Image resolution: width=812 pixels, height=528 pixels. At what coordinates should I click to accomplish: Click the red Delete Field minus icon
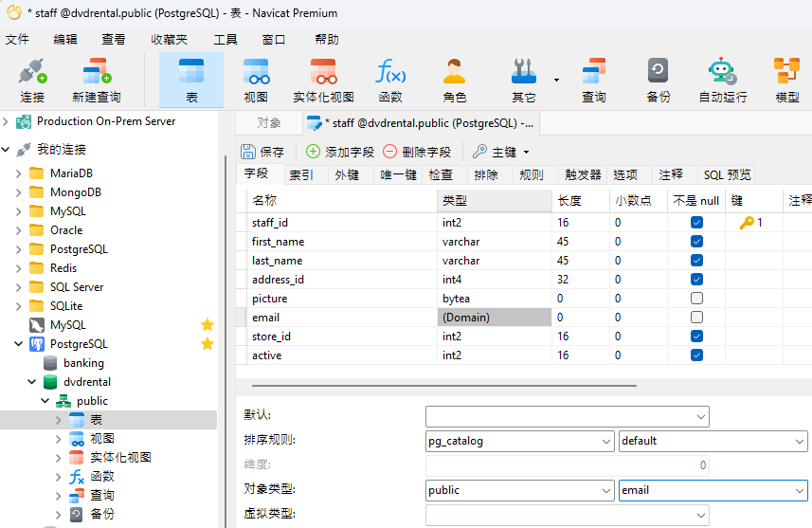click(x=389, y=152)
